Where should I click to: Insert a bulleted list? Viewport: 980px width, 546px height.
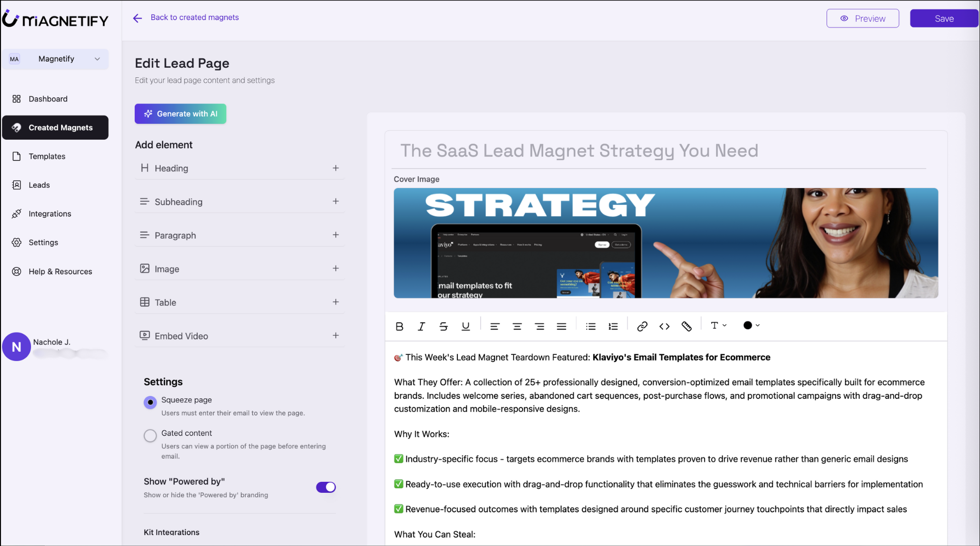[x=590, y=326]
